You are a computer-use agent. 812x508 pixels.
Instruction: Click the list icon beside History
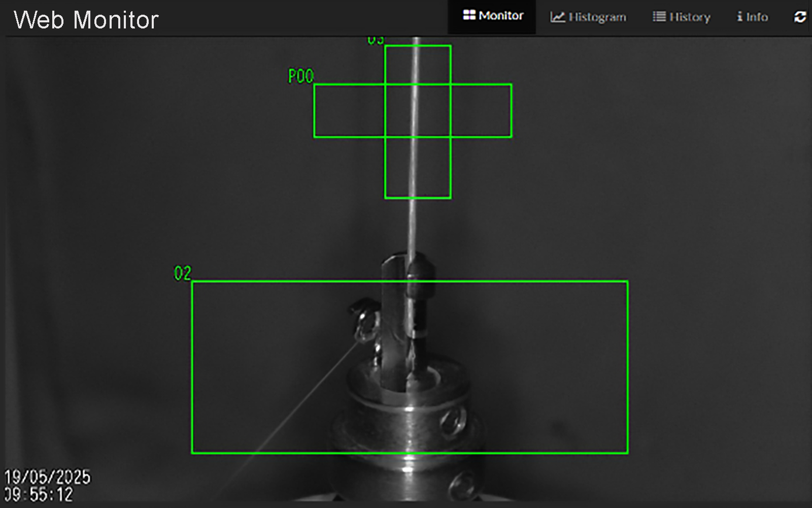click(659, 17)
